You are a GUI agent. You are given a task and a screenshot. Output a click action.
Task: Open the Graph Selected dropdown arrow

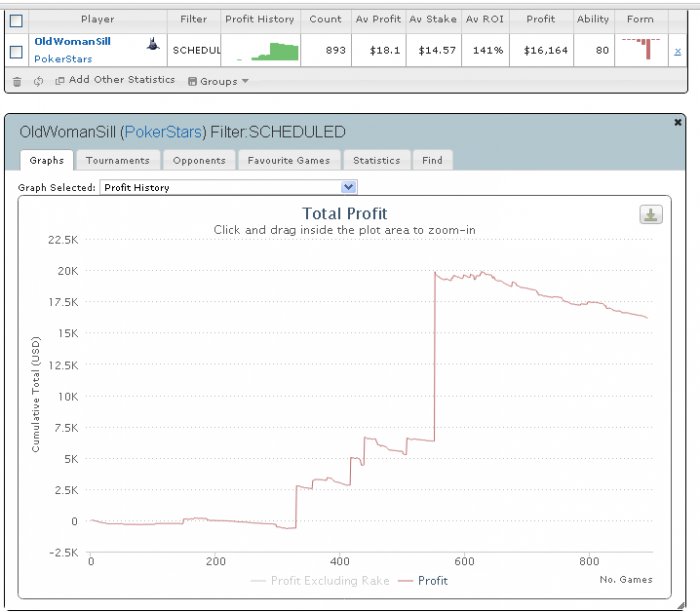tap(348, 187)
